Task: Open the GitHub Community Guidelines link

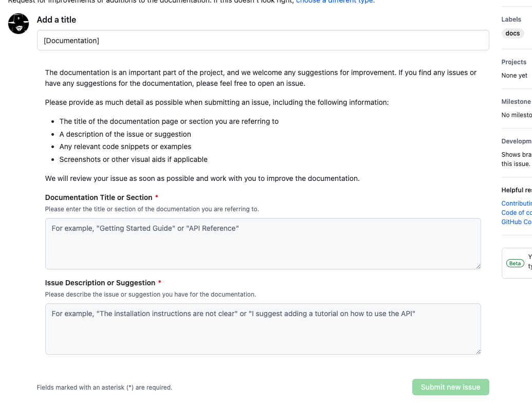Action: click(x=517, y=222)
